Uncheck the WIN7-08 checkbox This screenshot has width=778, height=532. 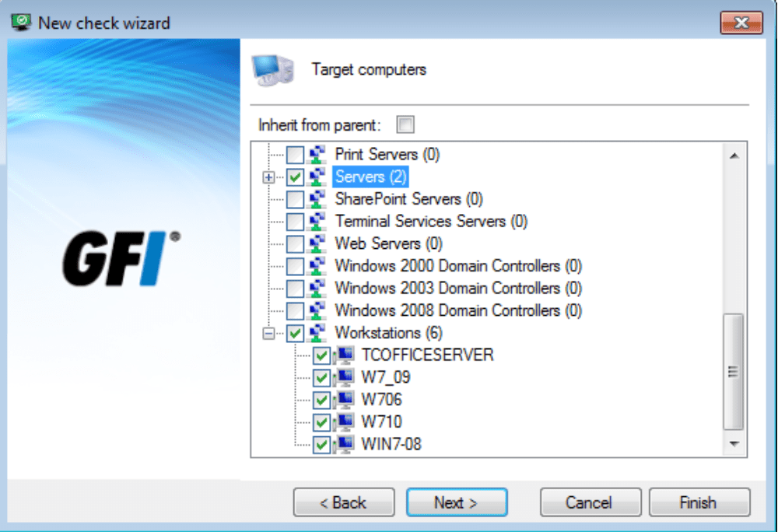(x=321, y=445)
